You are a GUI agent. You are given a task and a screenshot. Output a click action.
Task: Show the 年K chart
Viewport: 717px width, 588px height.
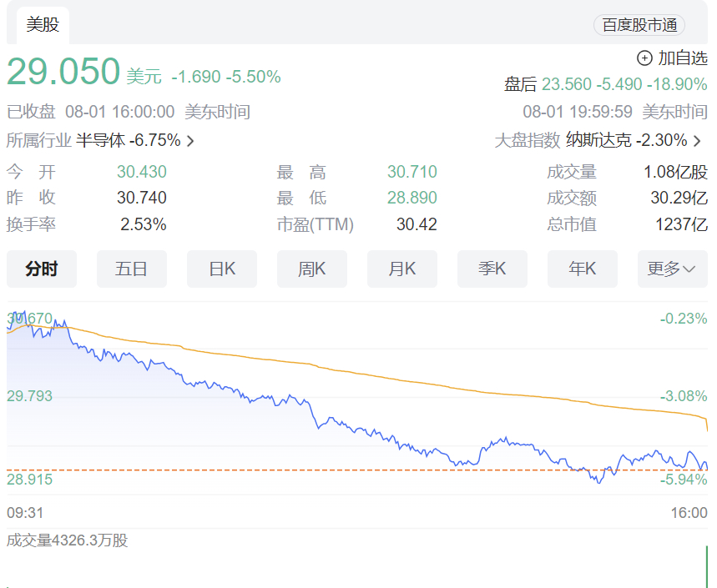coord(582,269)
